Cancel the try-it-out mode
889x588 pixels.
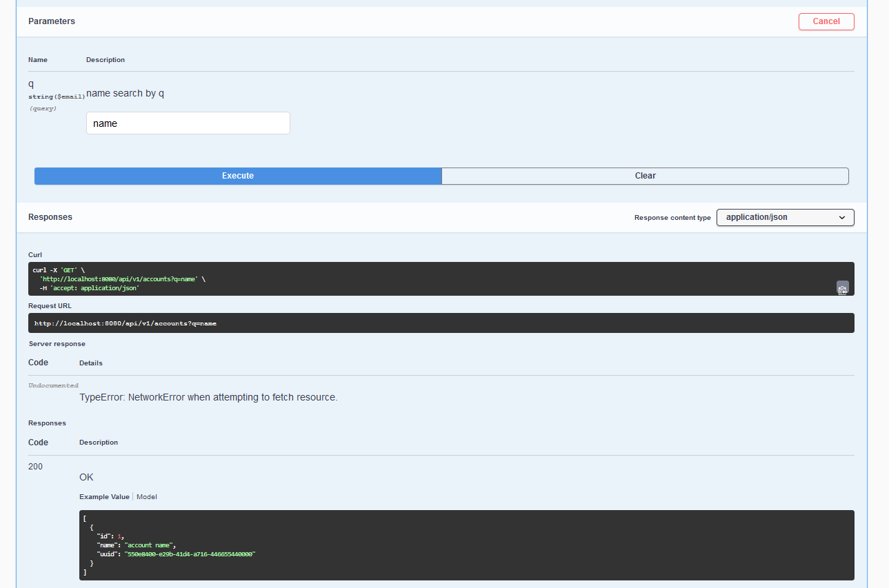(826, 21)
